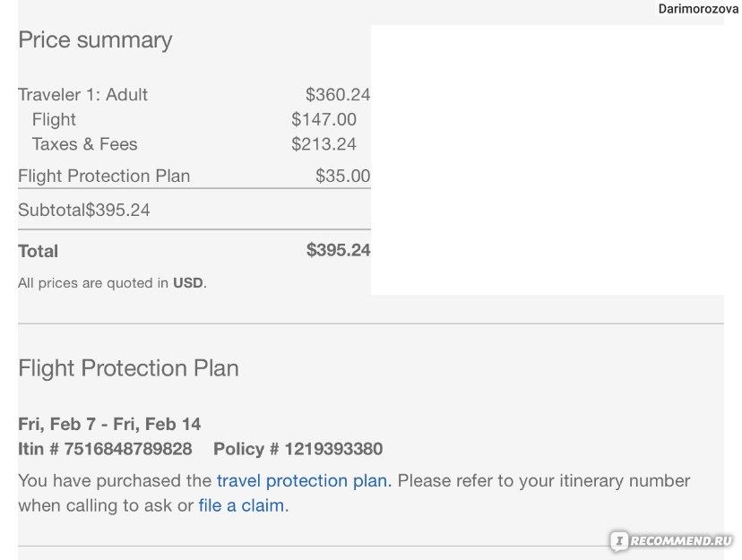Viewport: 742px width, 560px height.
Task: Click the $213.24 taxes amount
Action: point(324,144)
